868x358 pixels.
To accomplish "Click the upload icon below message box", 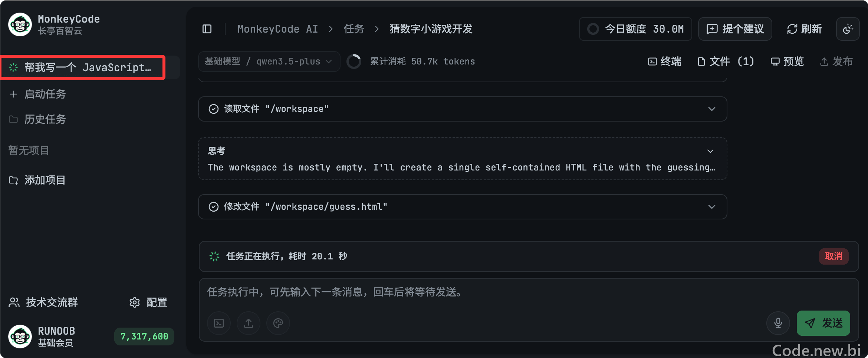I will coord(249,323).
